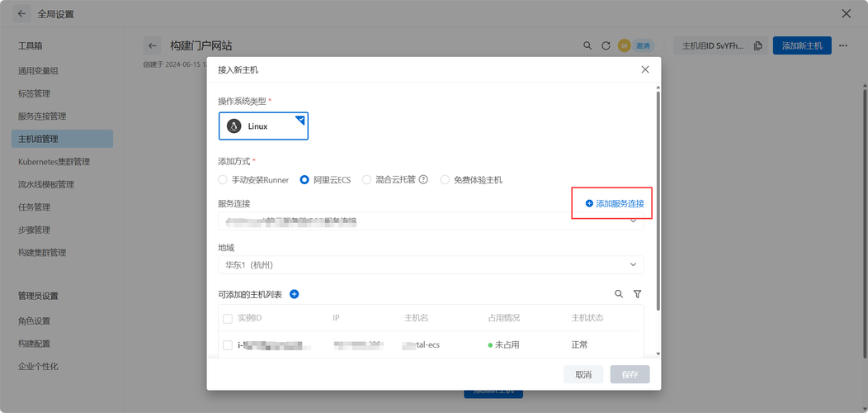Click the 主机名 column header
This screenshot has width=868, height=413.
417,319
